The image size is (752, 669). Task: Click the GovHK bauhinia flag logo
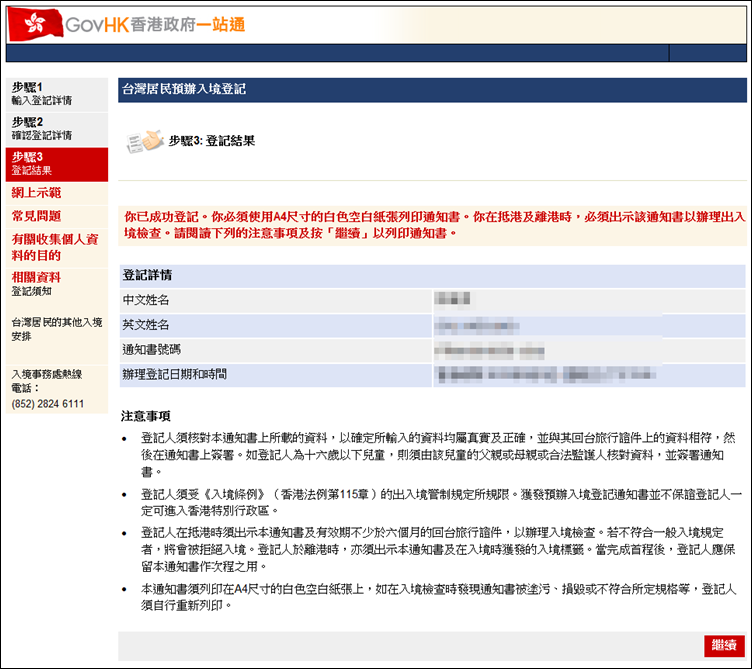tap(36, 24)
